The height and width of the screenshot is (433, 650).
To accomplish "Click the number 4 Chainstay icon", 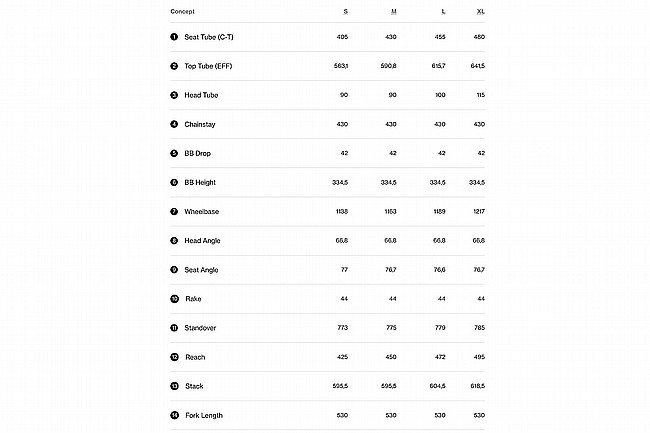I will point(174,124).
